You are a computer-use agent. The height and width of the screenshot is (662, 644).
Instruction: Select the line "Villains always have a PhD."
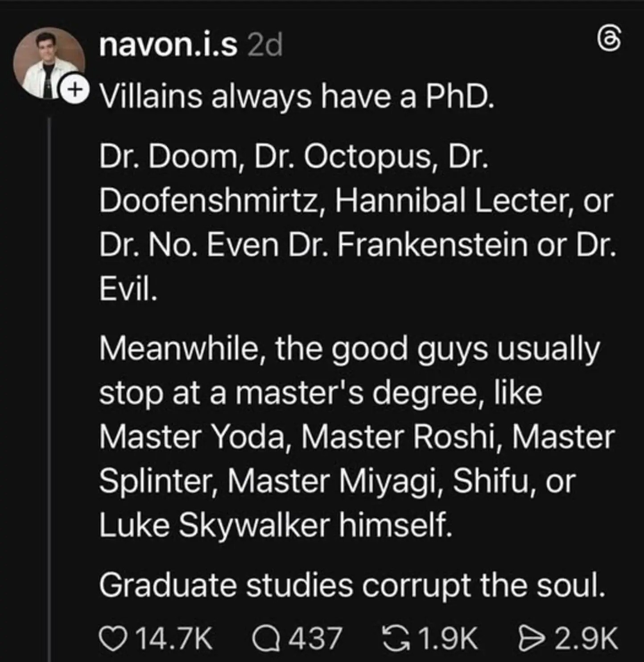[x=297, y=96]
